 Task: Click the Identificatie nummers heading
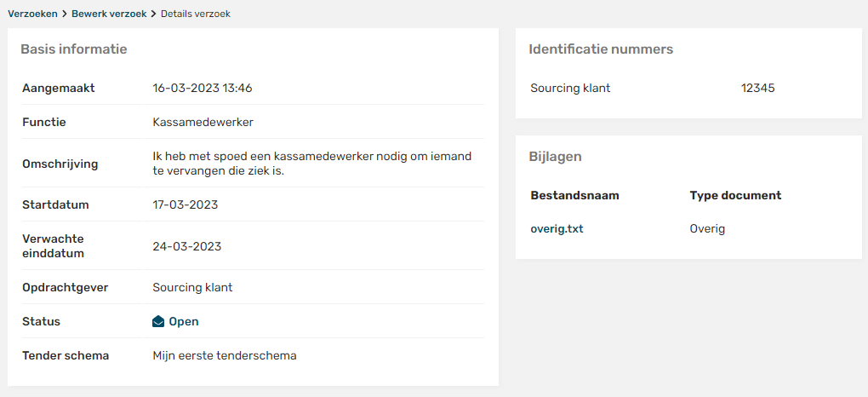click(601, 49)
